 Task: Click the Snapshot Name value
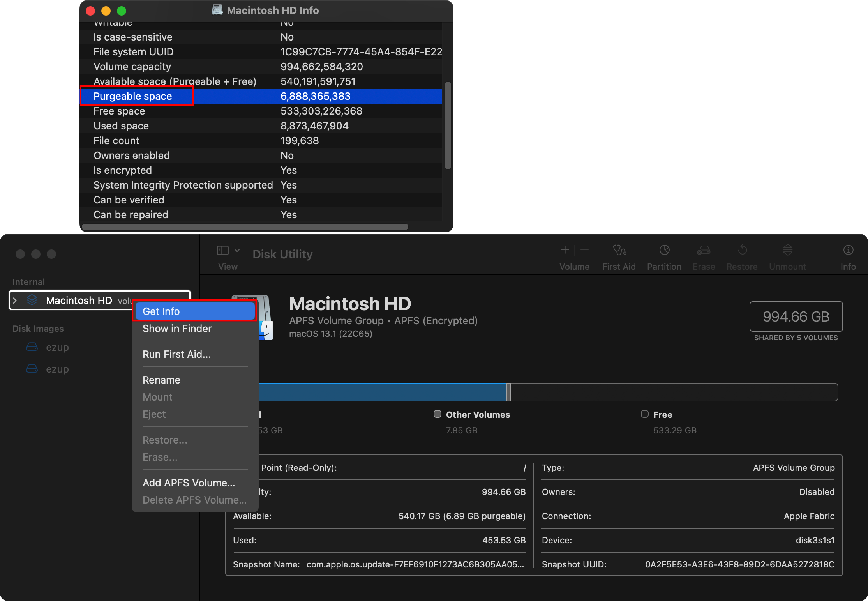415,564
